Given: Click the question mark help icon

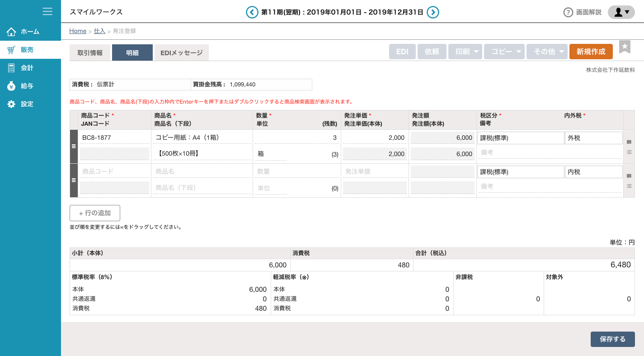Looking at the screenshot, I should pyautogui.click(x=568, y=12).
